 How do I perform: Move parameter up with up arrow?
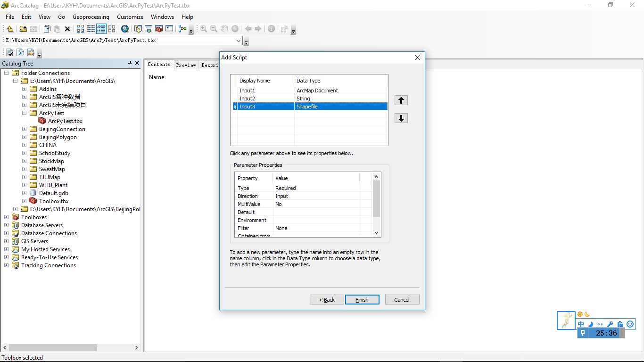401,100
